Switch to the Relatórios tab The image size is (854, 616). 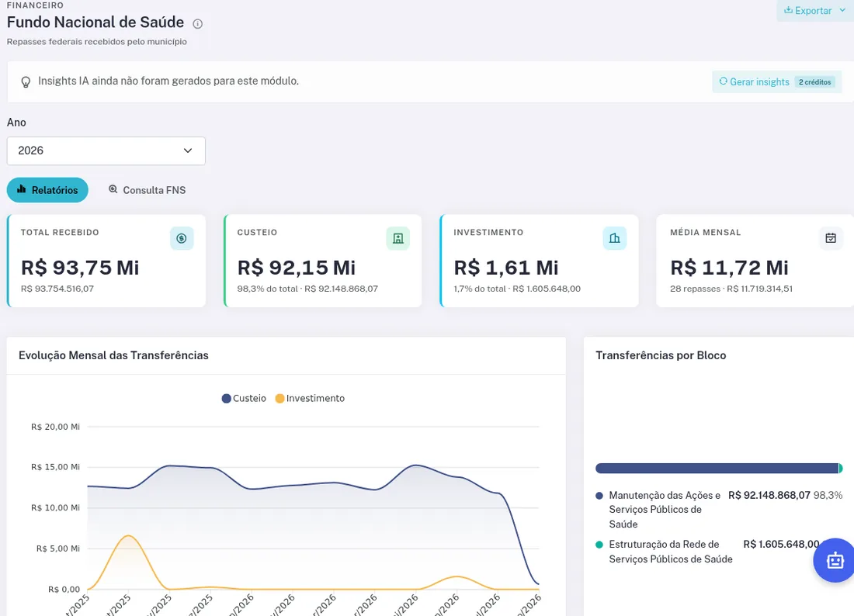47,190
